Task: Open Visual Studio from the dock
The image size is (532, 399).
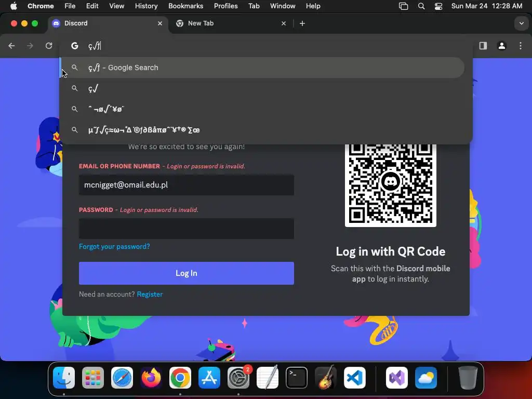Action: pyautogui.click(x=397, y=378)
